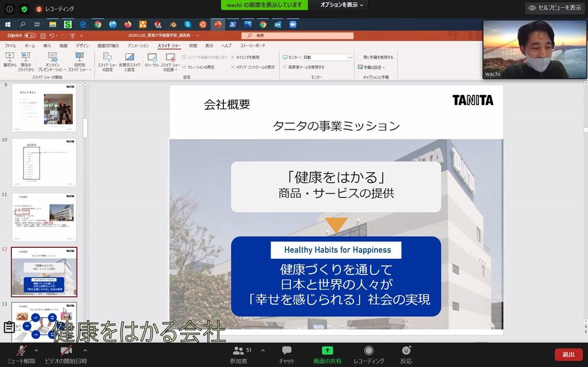588x367 pixels.
Task: Switch to Review (校閲) tab
Action: (x=193, y=46)
